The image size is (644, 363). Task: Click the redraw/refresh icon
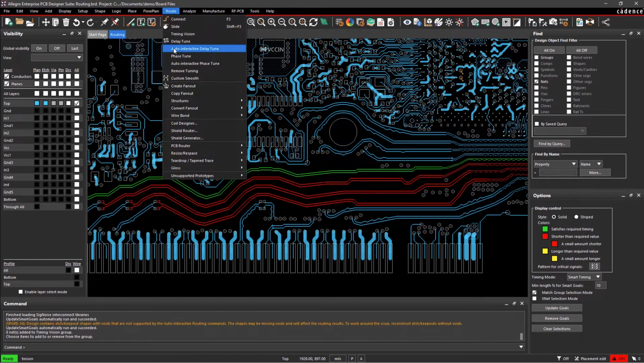point(313,22)
